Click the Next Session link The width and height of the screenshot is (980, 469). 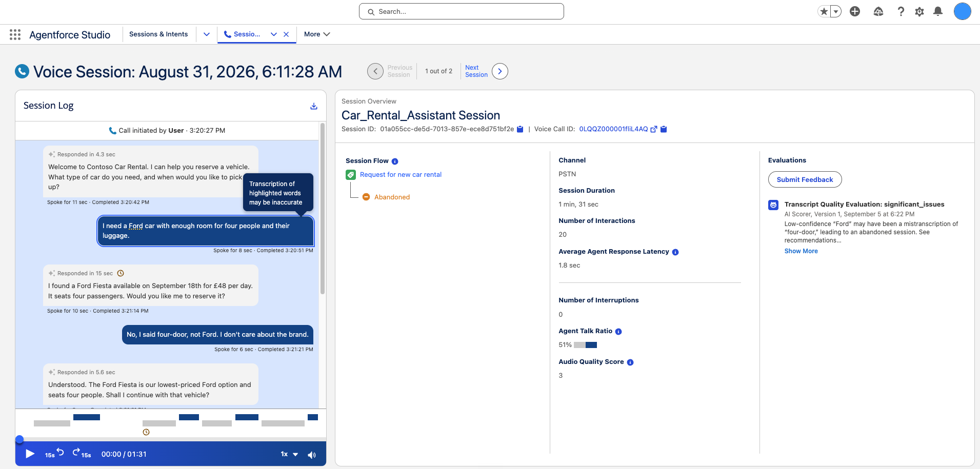click(476, 71)
